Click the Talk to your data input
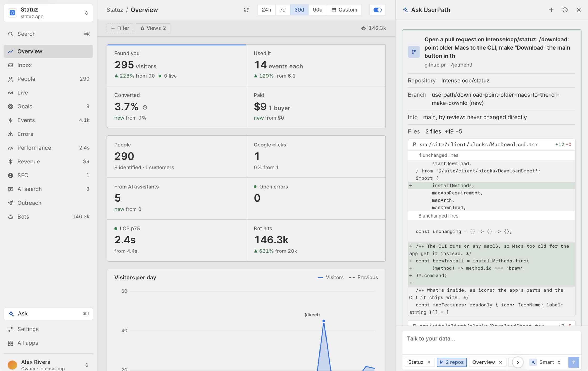The width and height of the screenshot is (588, 371). tap(491, 342)
